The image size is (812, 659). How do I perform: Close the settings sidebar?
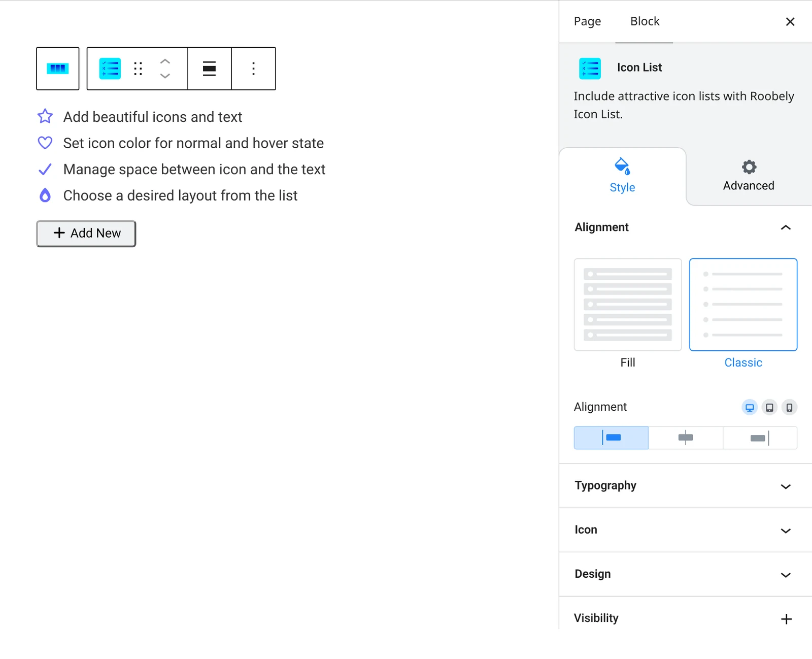(790, 21)
